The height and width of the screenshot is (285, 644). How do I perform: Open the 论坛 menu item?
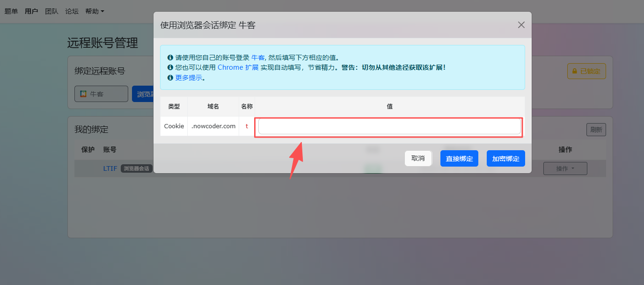(x=72, y=11)
